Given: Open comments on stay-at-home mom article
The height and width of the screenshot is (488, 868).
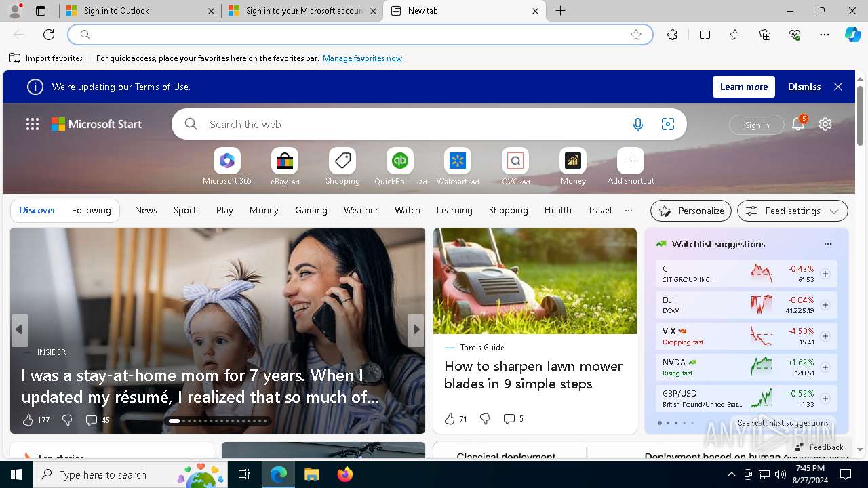Looking at the screenshot, I should [x=98, y=420].
